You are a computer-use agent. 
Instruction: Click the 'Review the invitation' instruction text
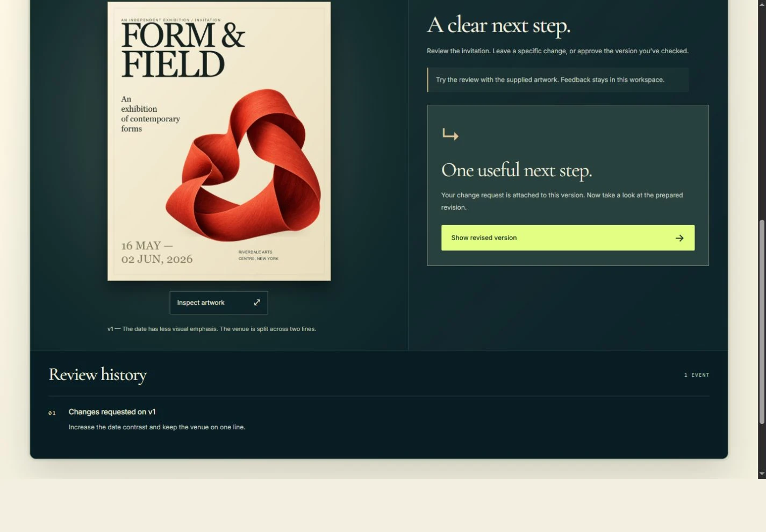557,51
